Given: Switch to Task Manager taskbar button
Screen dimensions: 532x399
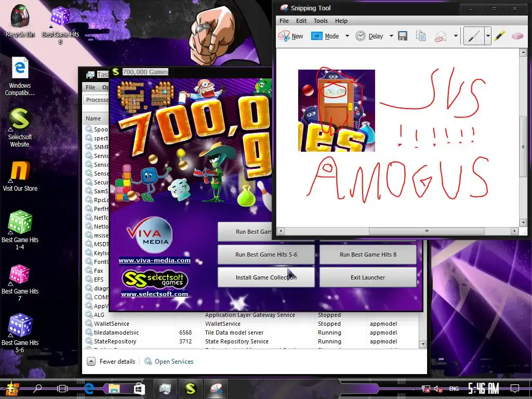Looking at the screenshot, I should (x=165, y=389).
